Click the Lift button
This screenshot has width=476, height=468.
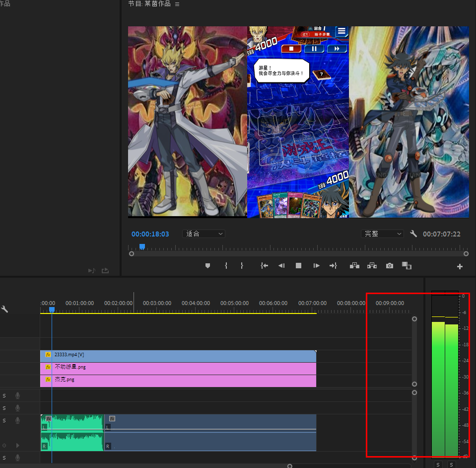(354, 266)
